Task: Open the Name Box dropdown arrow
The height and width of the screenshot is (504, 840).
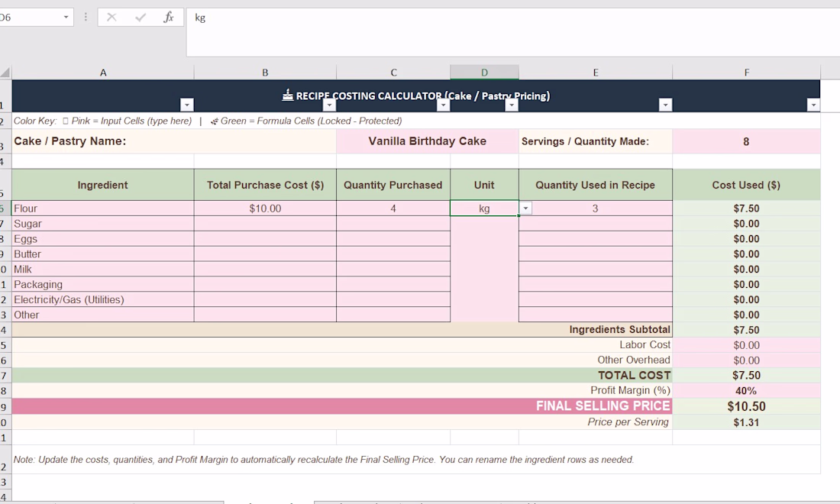Action: pos(66,17)
